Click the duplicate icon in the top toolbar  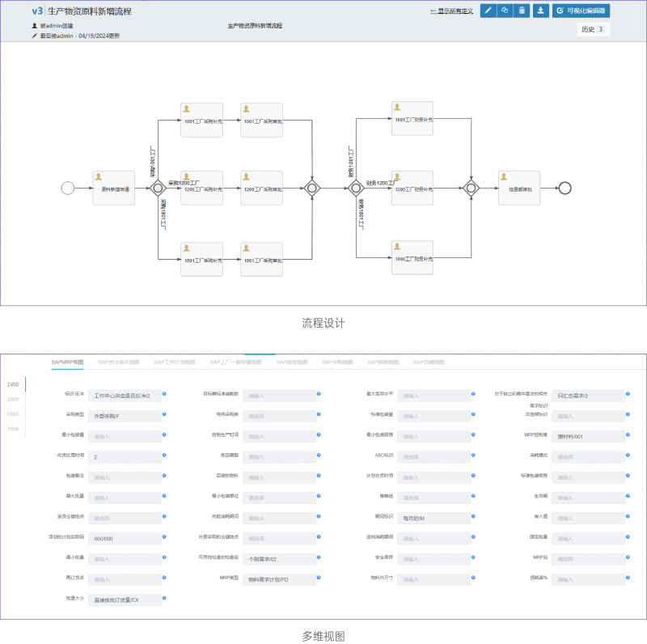(x=505, y=11)
